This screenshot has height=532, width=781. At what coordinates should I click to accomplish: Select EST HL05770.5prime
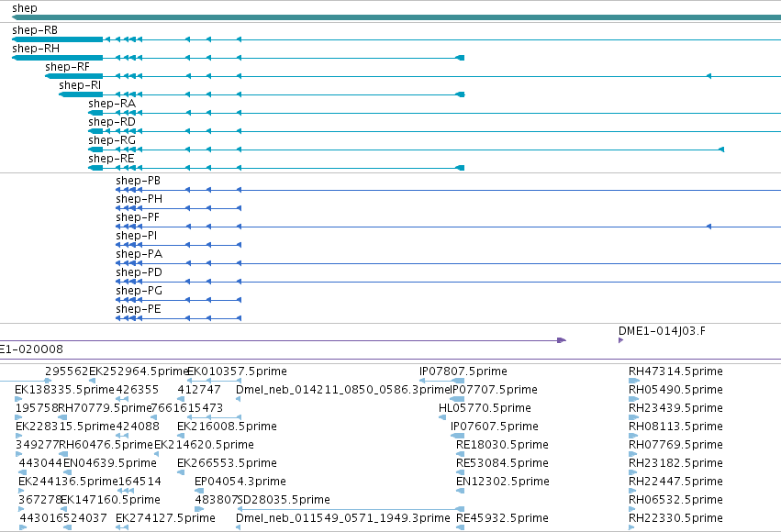[x=485, y=408]
